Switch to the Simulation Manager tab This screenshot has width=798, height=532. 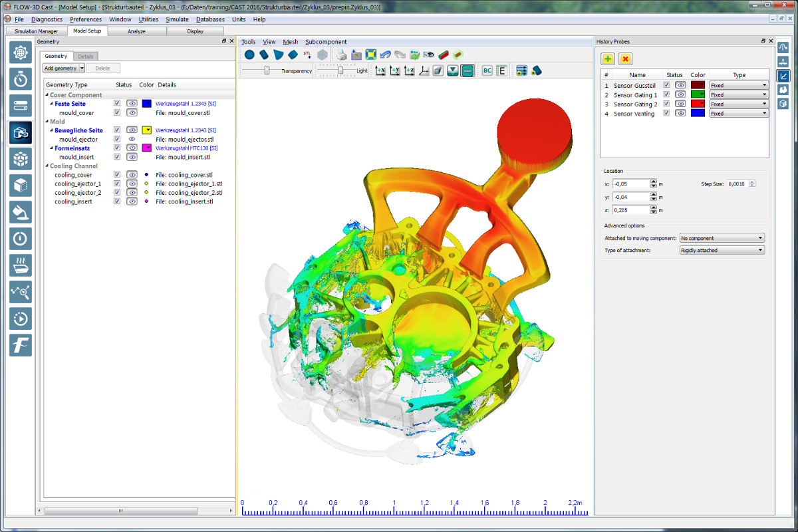coord(36,31)
